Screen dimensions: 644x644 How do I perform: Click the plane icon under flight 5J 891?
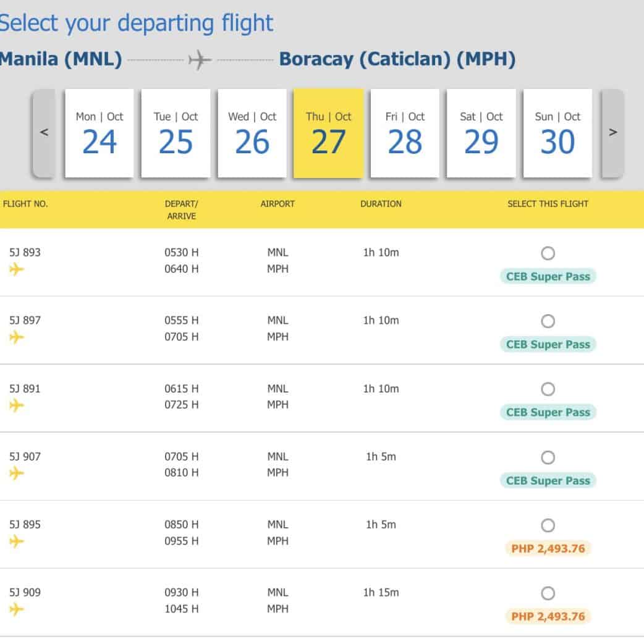[x=17, y=405]
